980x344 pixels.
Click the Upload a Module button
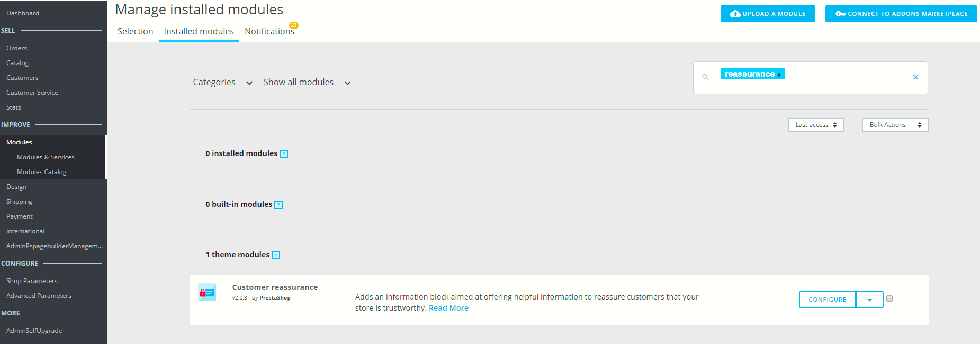767,14
